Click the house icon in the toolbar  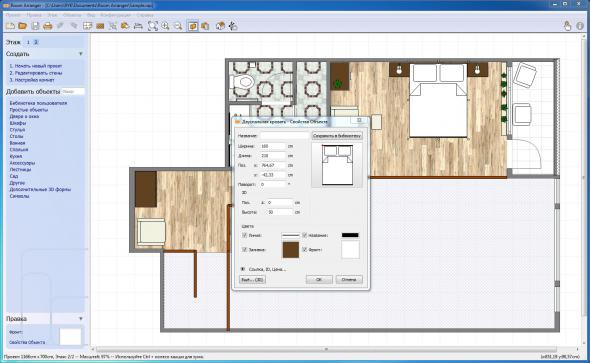click(220, 26)
